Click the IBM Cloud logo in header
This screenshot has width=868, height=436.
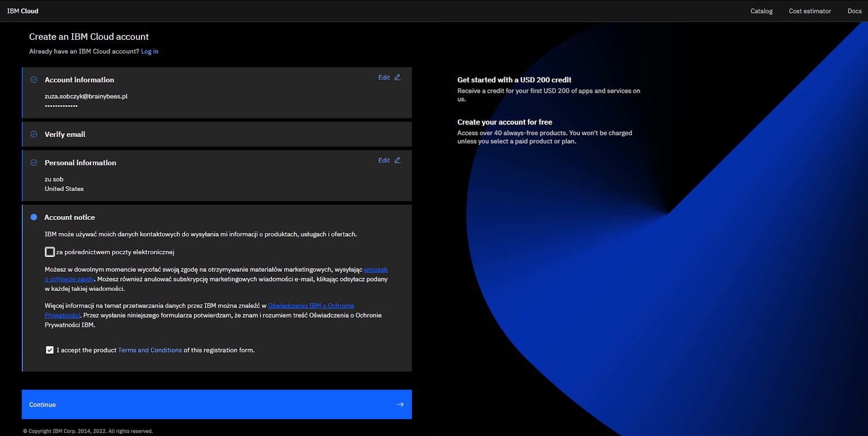pyautogui.click(x=23, y=11)
